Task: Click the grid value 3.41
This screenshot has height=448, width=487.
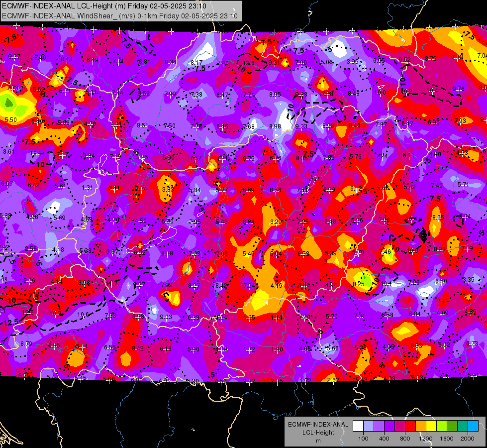Action: coord(114,188)
